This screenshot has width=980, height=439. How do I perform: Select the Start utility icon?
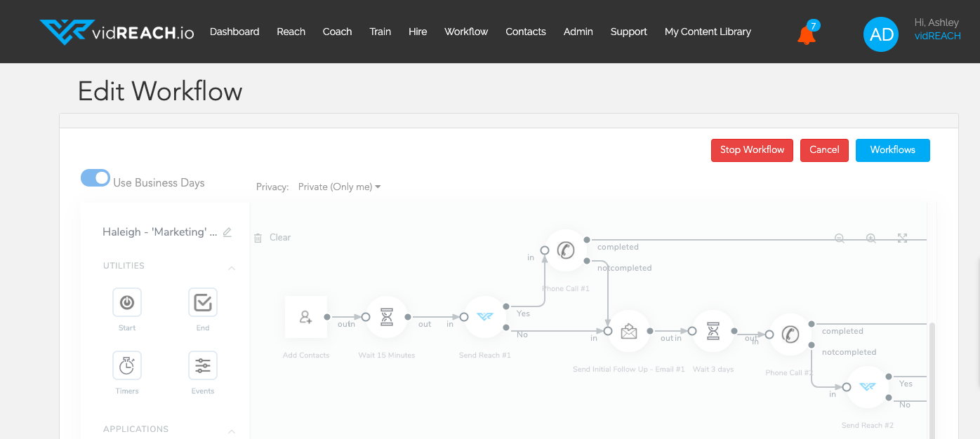tap(127, 302)
